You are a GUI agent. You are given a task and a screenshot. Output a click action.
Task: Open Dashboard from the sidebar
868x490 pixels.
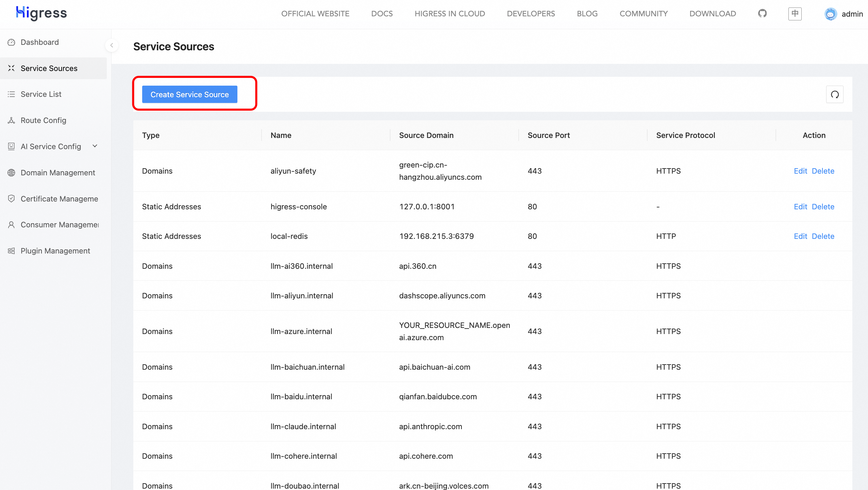(x=39, y=42)
